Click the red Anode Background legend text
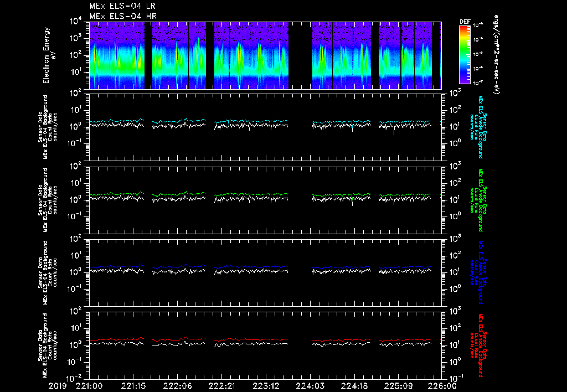Viewport: 567px width, 392px height. (x=478, y=345)
